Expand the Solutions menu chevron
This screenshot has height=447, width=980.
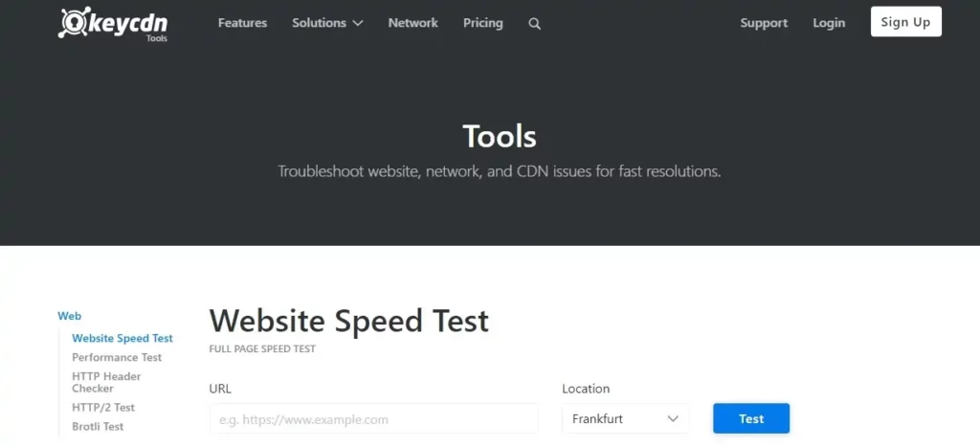(358, 24)
